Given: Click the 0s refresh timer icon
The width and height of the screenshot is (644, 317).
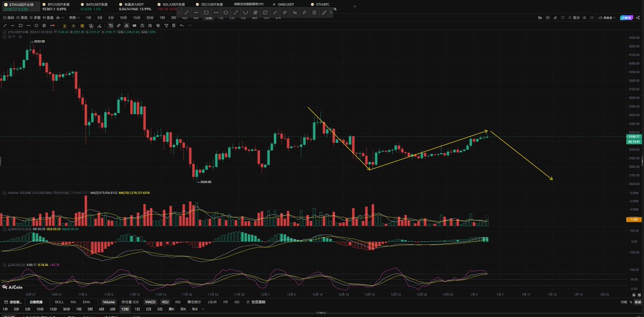Looking at the screenshot, I should click(x=540, y=18).
